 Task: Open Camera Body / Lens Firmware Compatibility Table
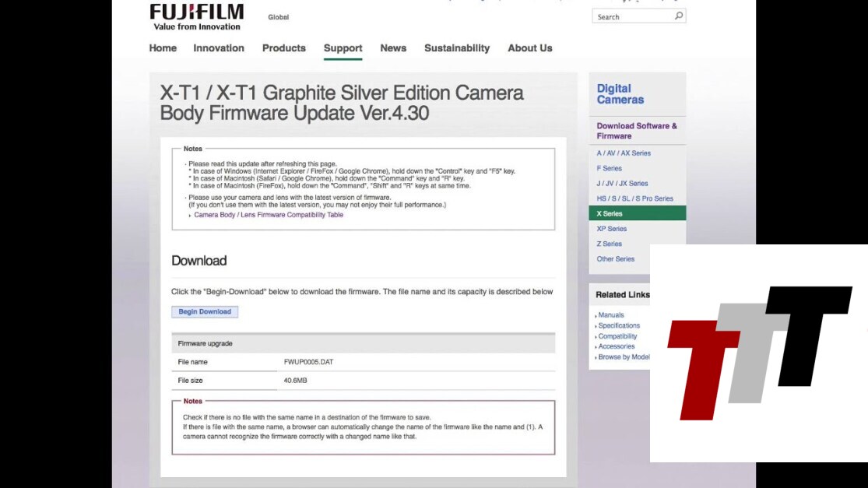[x=268, y=215]
